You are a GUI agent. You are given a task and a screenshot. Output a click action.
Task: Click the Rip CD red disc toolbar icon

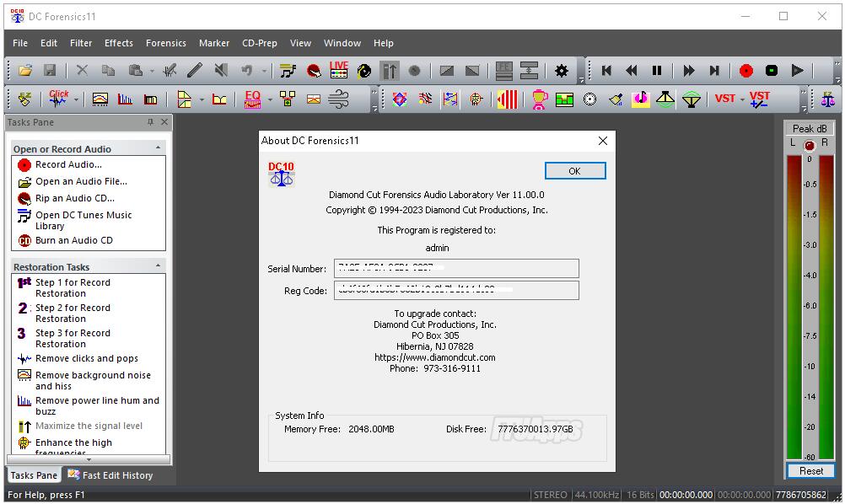[314, 71]
